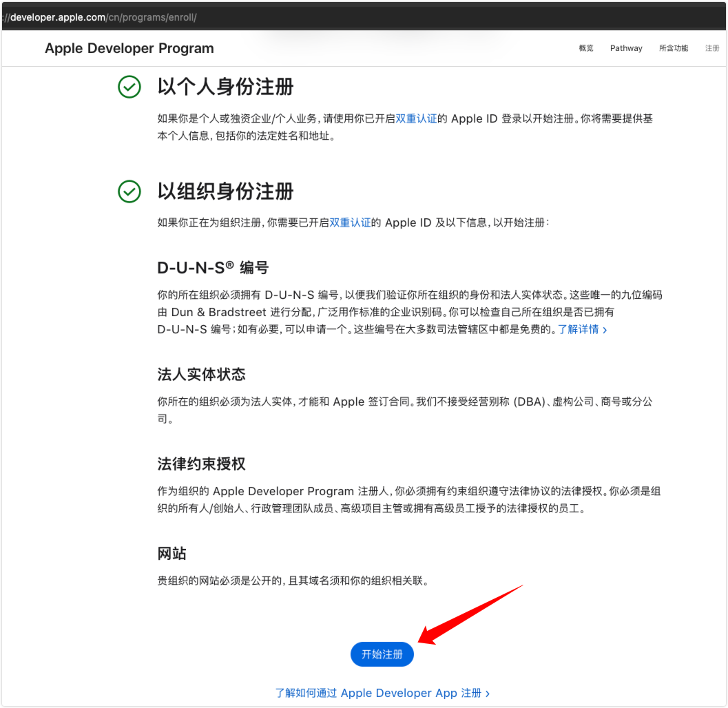
Task: Open the 所含功能 nav item
Action: click(x=673, y=48)
